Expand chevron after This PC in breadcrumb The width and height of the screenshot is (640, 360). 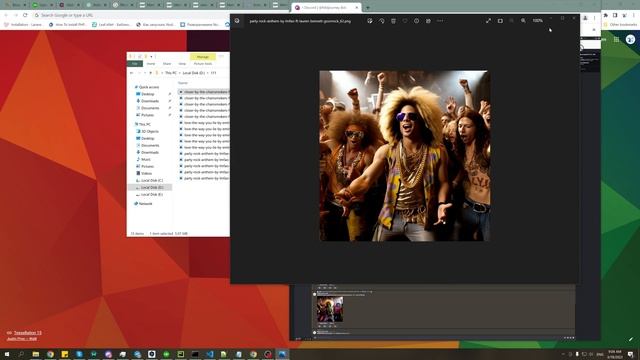[x=180, y=73]
